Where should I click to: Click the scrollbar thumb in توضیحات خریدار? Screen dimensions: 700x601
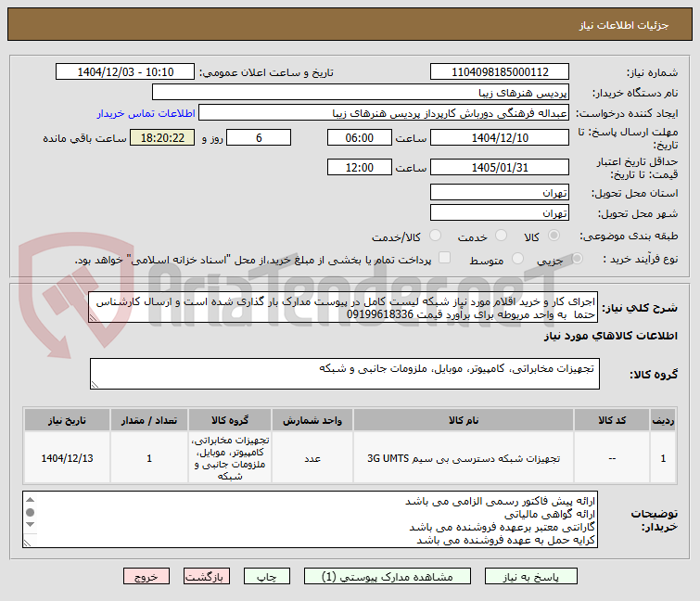tap(30, 512)
